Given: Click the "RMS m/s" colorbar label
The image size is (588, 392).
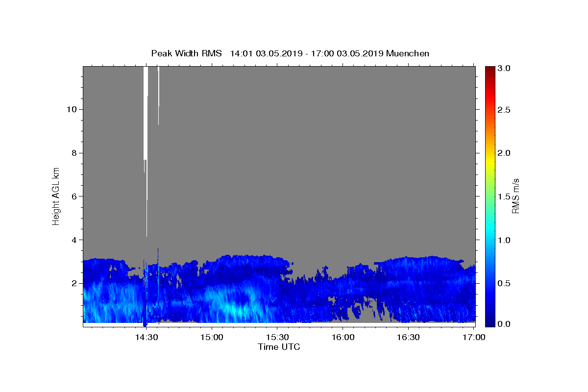Looking at the screenshot, I should 515,195.
